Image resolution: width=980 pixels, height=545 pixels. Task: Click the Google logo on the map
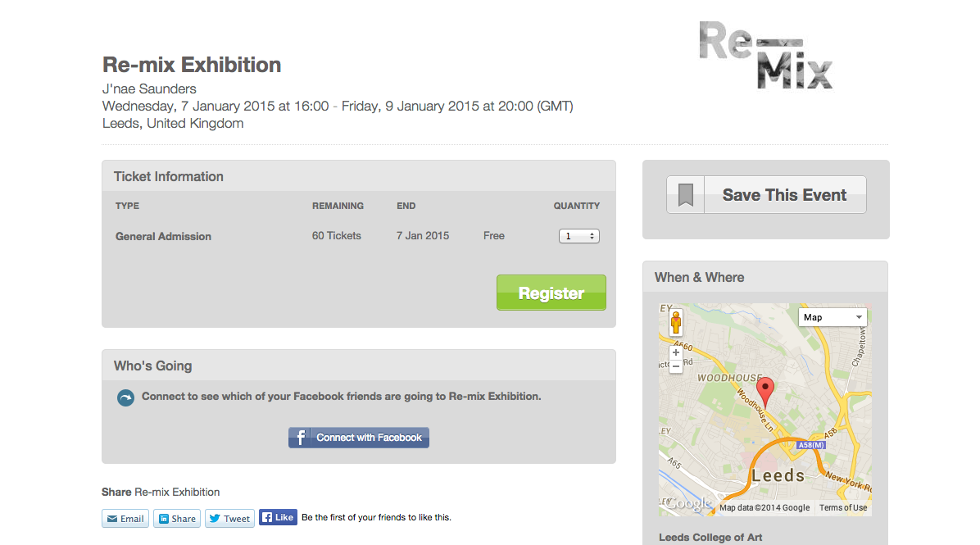click(687, 504)
